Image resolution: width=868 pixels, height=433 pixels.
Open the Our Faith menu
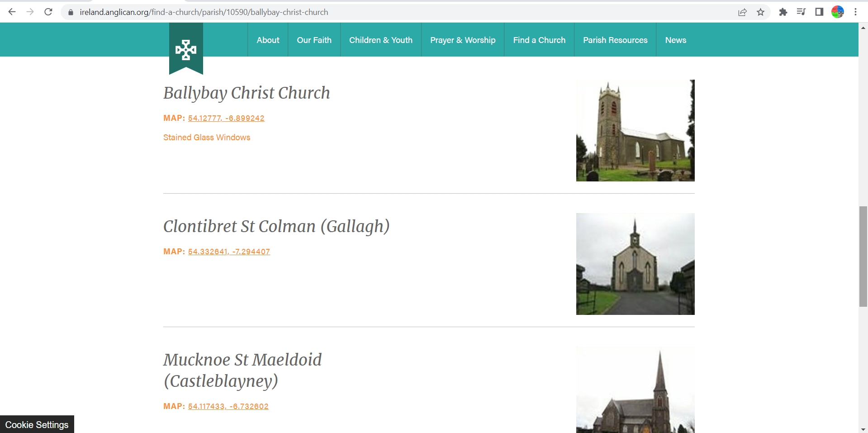coord(314,40)
